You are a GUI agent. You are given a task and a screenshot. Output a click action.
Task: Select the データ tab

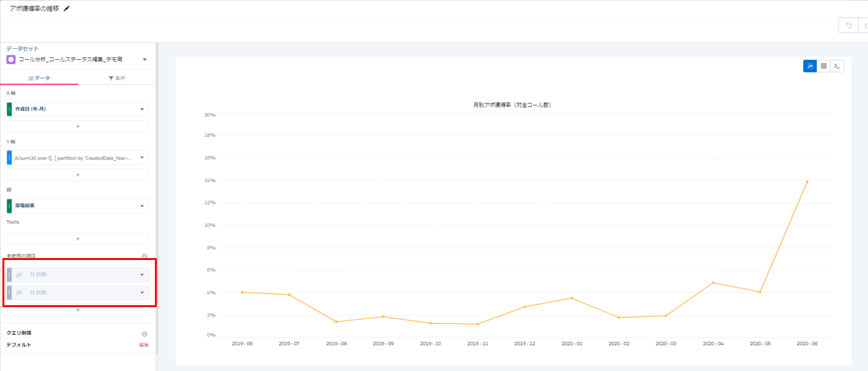[39, 78]
